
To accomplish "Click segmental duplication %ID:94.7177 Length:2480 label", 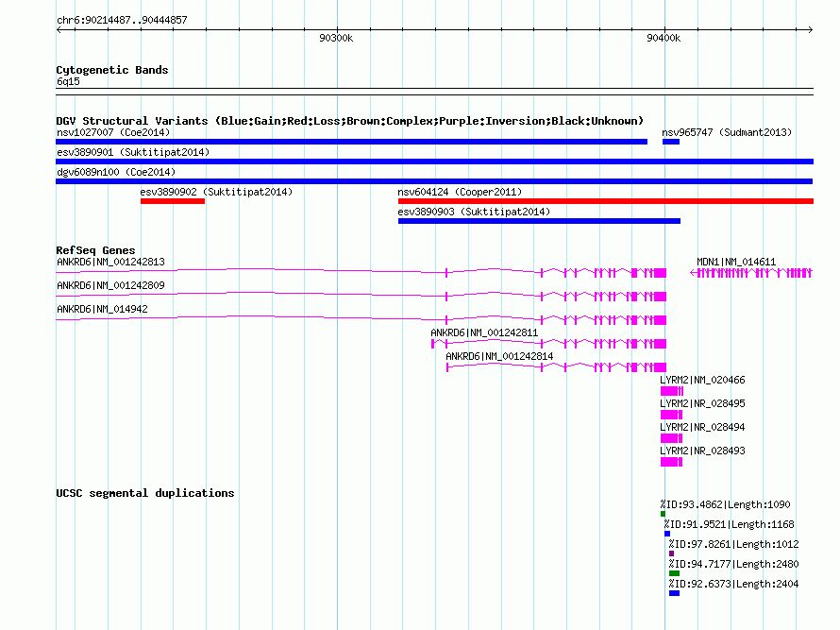I will click(x=733, y=564).
